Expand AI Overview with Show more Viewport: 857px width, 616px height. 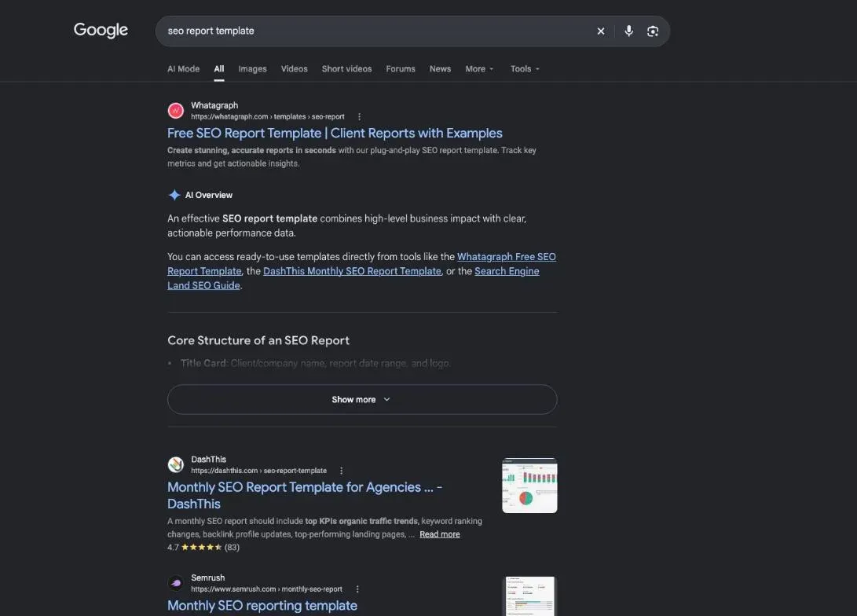click(x=362, y=400)
